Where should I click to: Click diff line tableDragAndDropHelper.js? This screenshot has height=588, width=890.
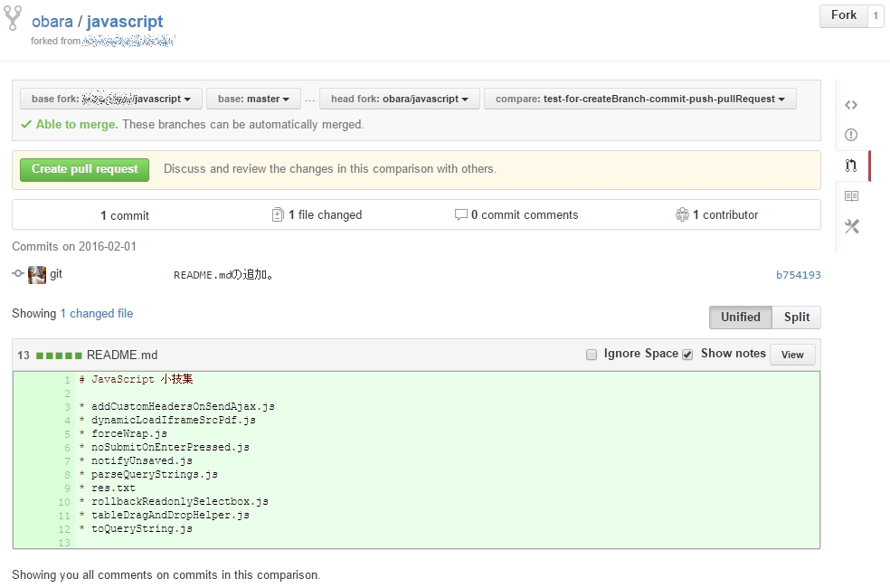click(x=170, y=516)
